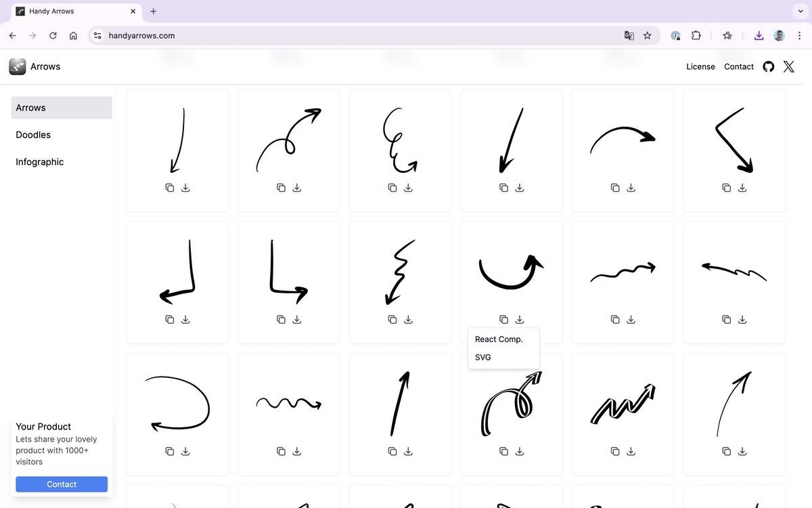Copy the jagged left-pointing arrow

click(726, 319)
